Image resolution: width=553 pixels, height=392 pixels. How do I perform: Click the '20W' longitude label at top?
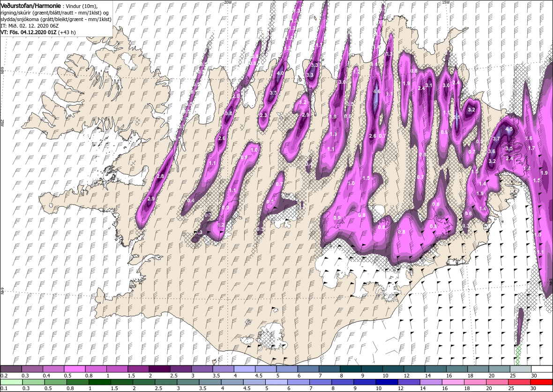[228, 2]
